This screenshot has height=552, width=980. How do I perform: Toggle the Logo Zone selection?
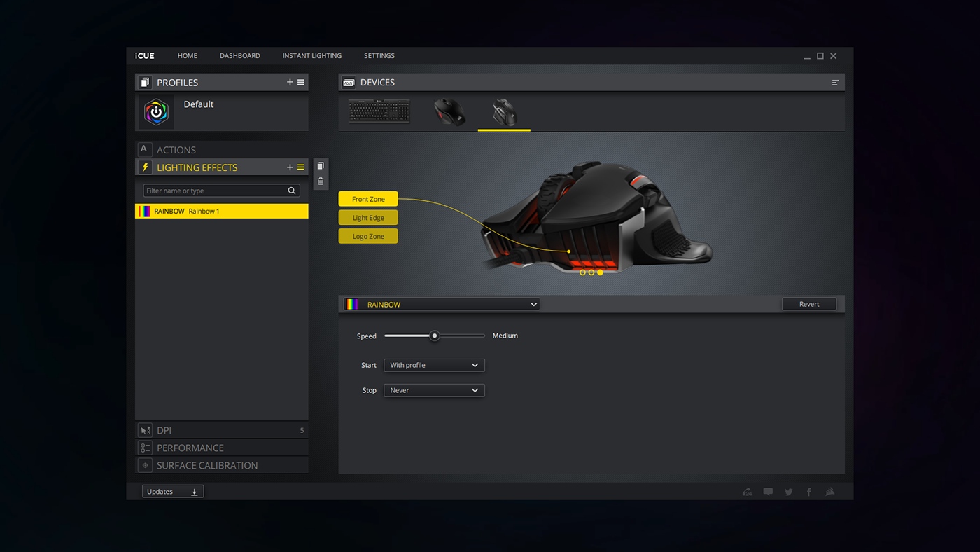coord(368,237)
